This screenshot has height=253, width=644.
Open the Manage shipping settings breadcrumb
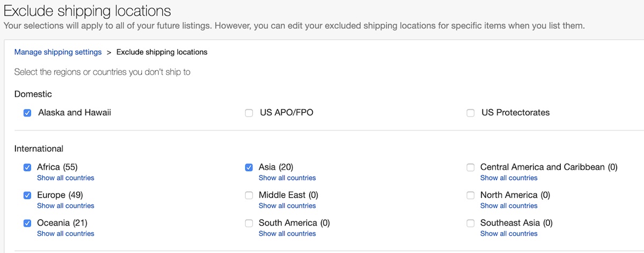click(x=58, y=52)
